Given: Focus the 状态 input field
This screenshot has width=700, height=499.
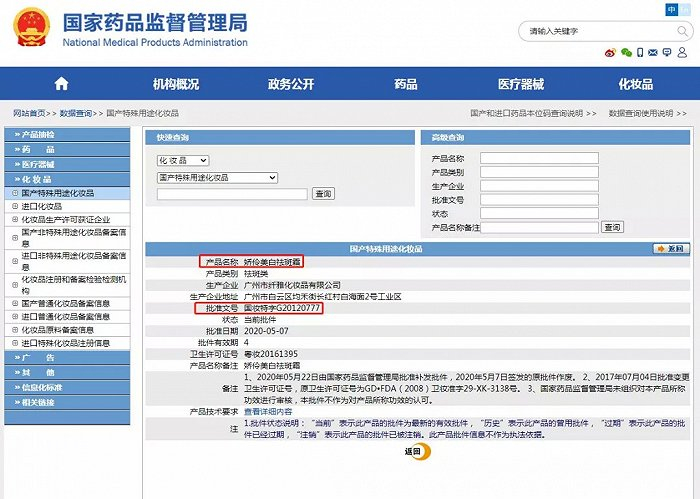Looking at the screenshot, I should click(x=539, y=213).
